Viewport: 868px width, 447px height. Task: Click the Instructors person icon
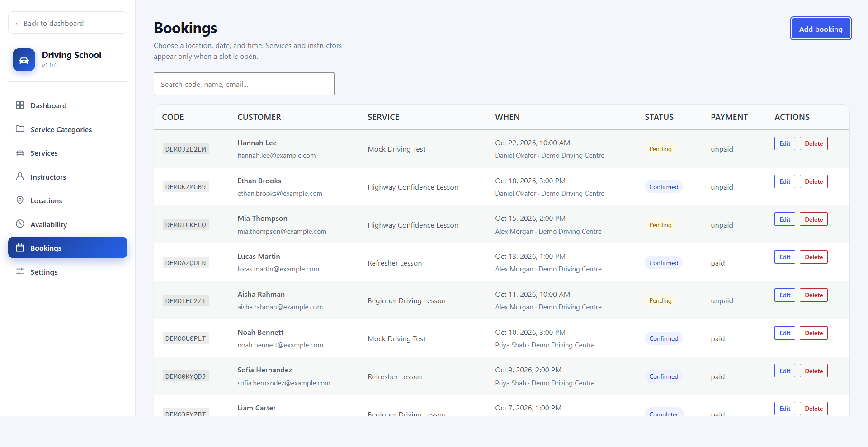coord(20,176)
